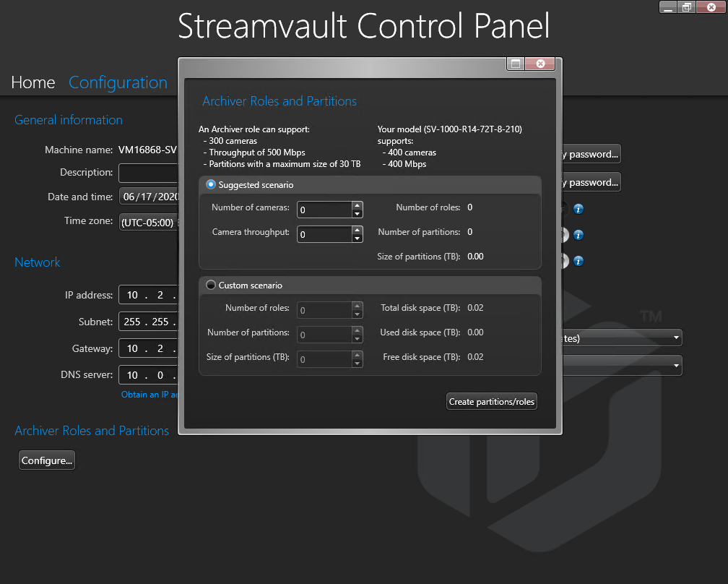Open the Home tab
728x584 pixels.
33,82
